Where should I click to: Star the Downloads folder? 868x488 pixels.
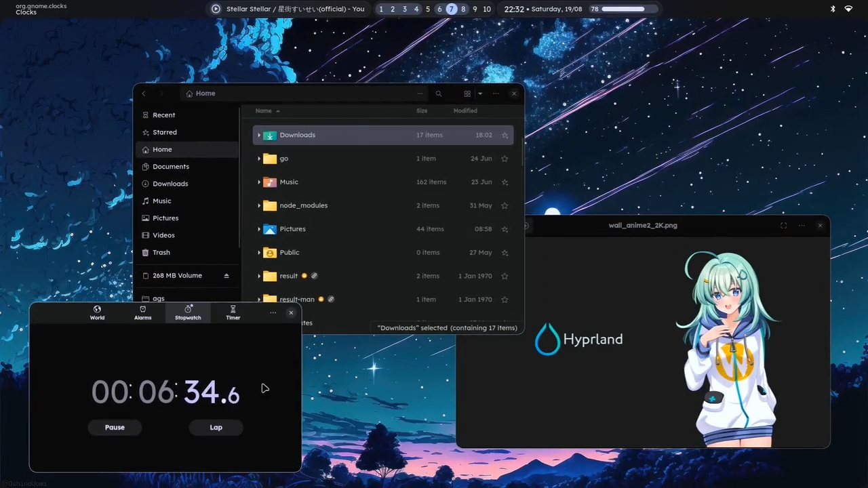point(505,136)
